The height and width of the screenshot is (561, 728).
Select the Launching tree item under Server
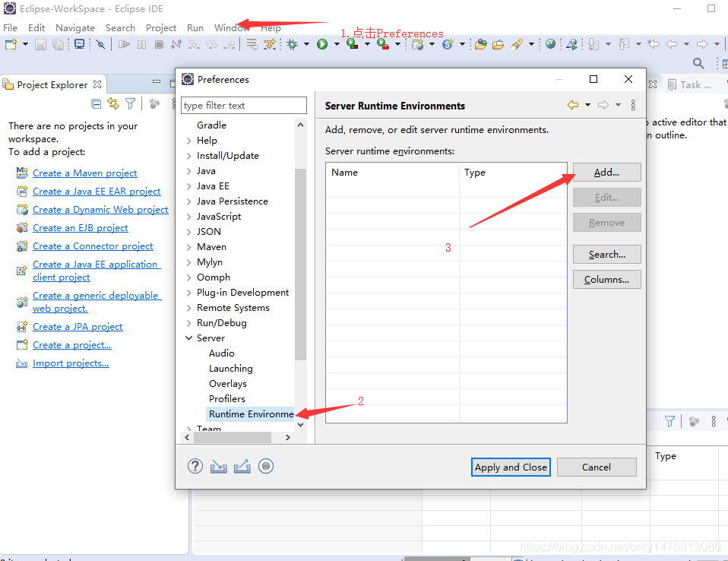[x=231, y=369]
